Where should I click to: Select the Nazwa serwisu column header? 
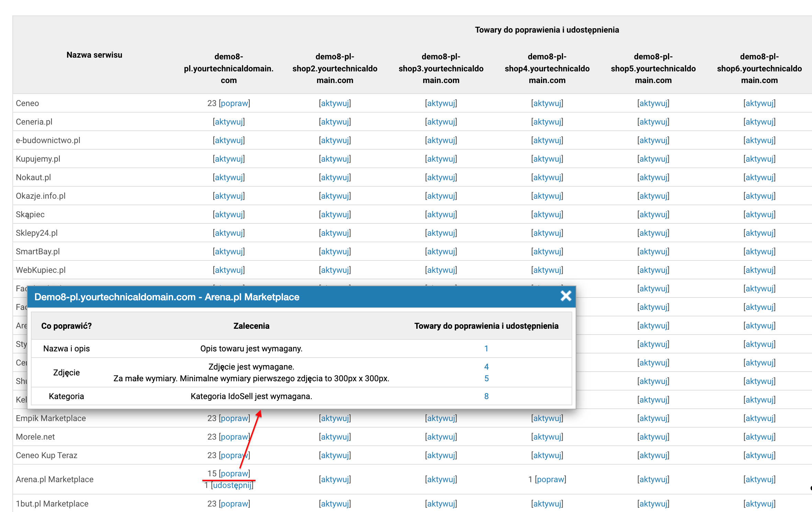[94, 55]
